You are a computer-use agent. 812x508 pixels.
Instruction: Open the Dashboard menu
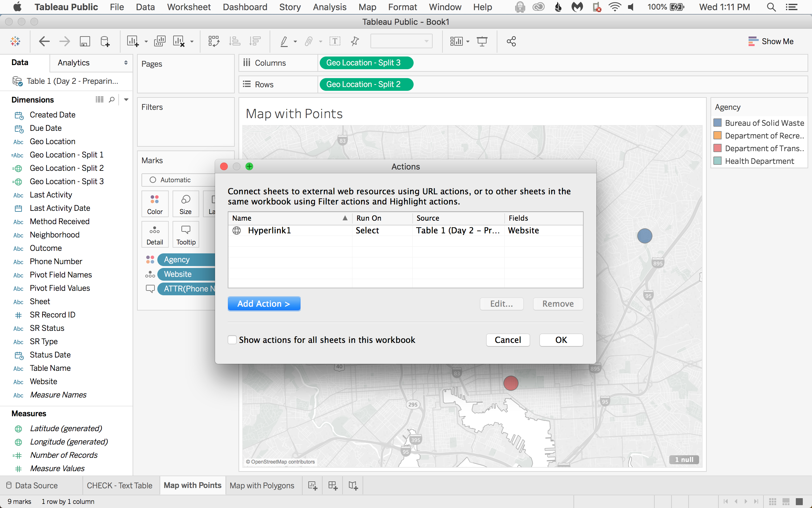coord(245,7)
